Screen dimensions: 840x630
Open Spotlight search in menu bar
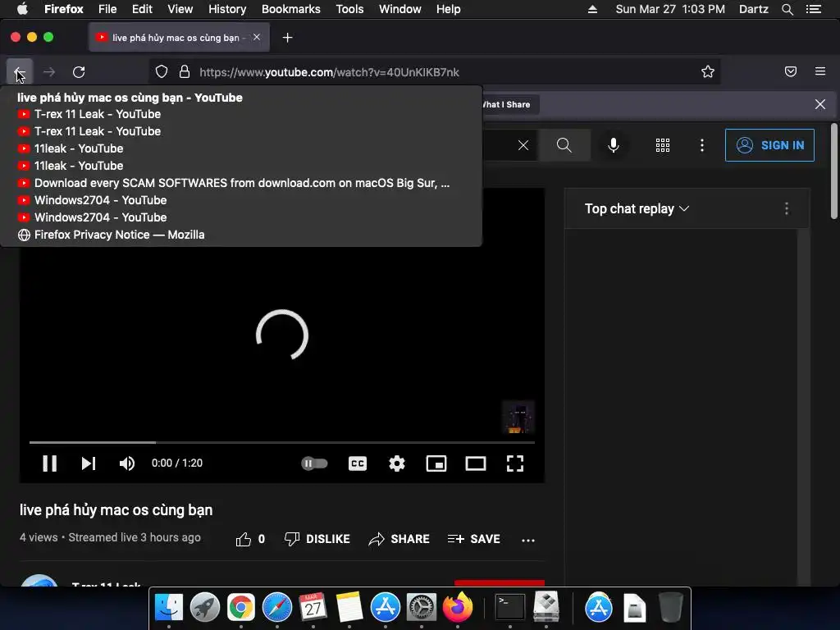point(787,9)
